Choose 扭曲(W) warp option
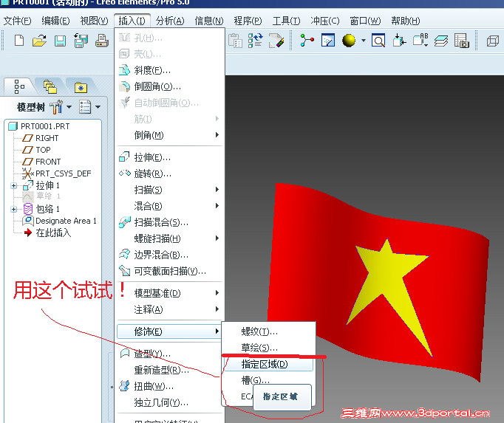The width and height of the screenshot is (504, 423). [170, 386]
